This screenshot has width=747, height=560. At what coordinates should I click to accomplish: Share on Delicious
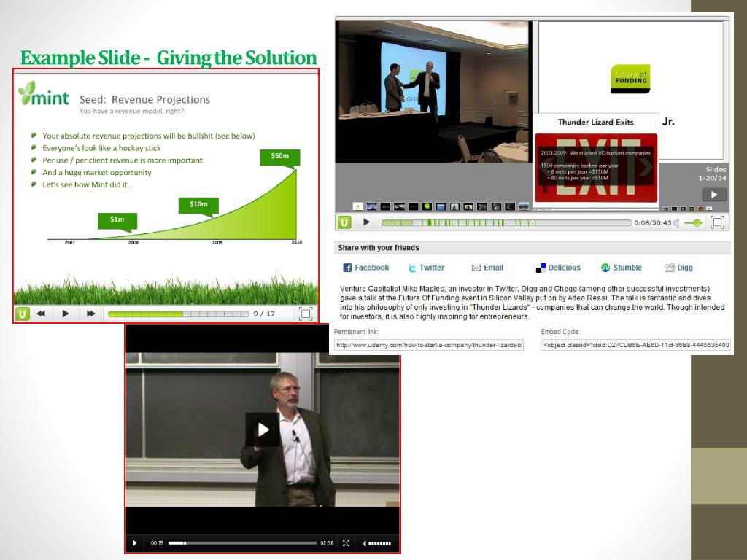tap(558, 268)
